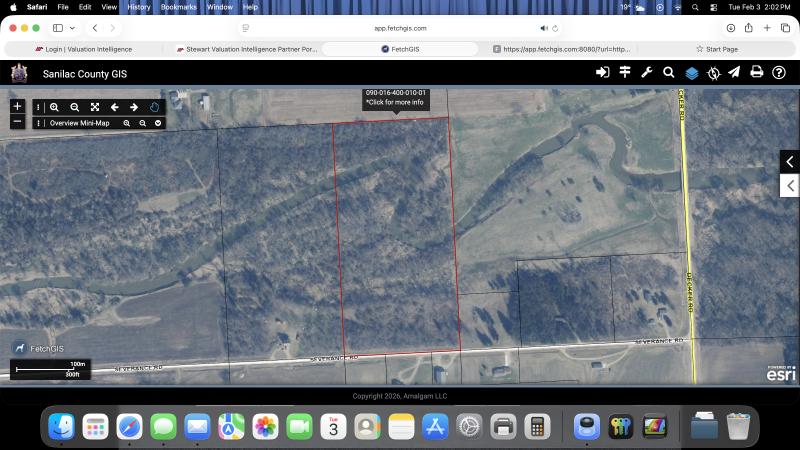Zoom in with the plus button
This screenshot has width=800, height=450.
coord(17,106)
